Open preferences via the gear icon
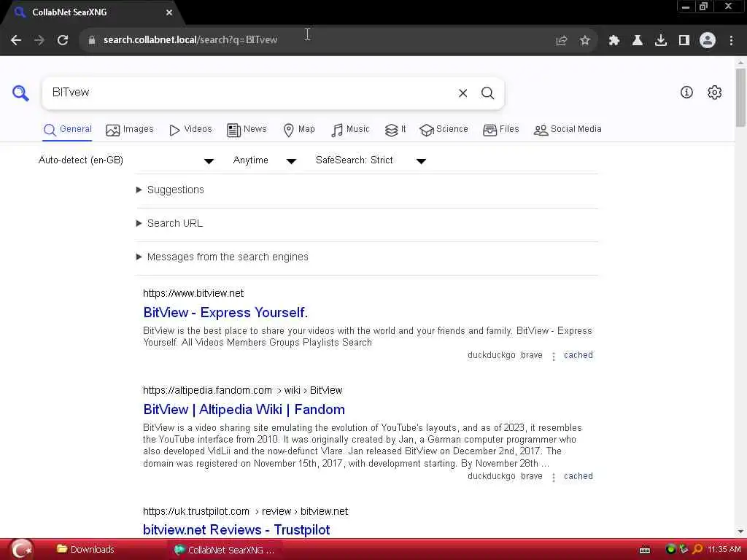 [x=715, y=93]
